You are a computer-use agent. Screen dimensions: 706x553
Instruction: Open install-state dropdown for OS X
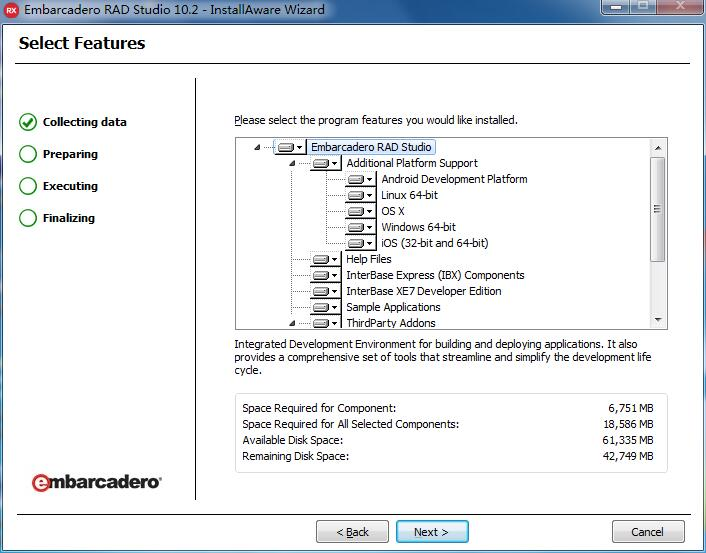[x=361, y=211]
